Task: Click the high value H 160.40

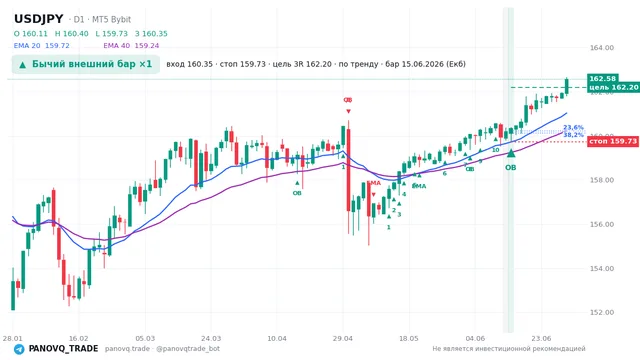Action: (71, 33)
